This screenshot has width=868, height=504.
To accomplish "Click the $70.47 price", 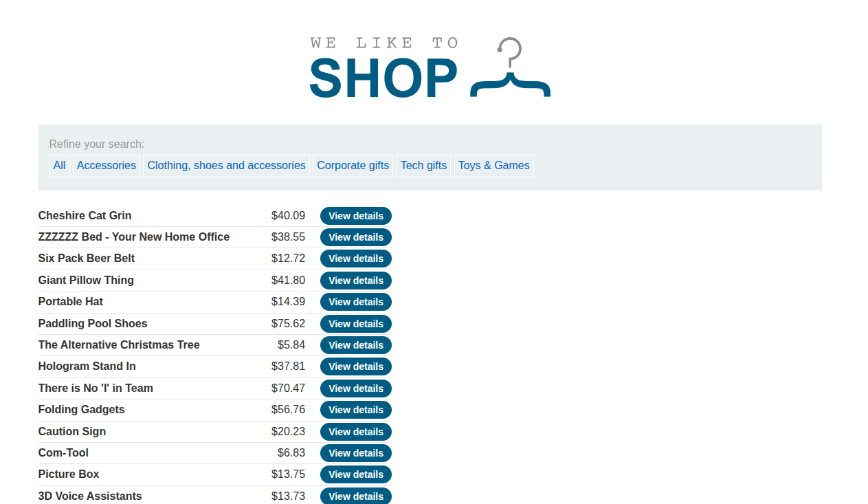I will pyautogui.click(x=288, y=388).
